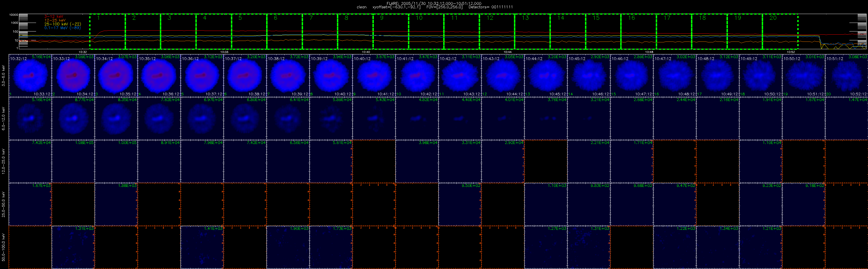The height and width of the screenshot is (269, 868).
Task: Click the '50.0–100.0 keV' row label
Action: (3, 247)
